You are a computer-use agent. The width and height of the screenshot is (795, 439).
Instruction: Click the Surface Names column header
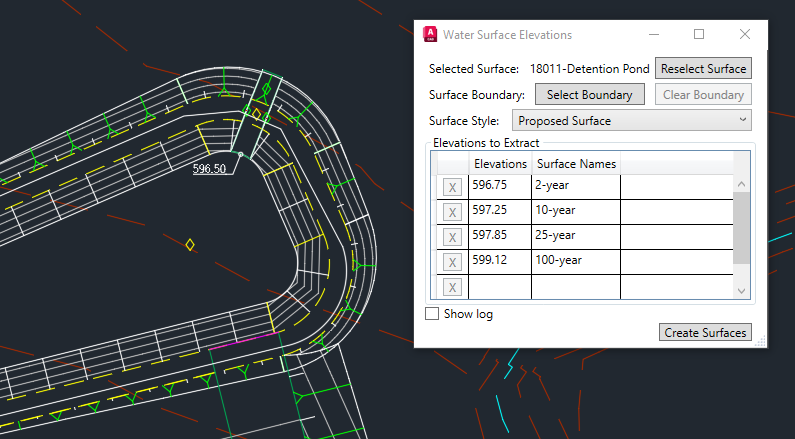[576, 163]
